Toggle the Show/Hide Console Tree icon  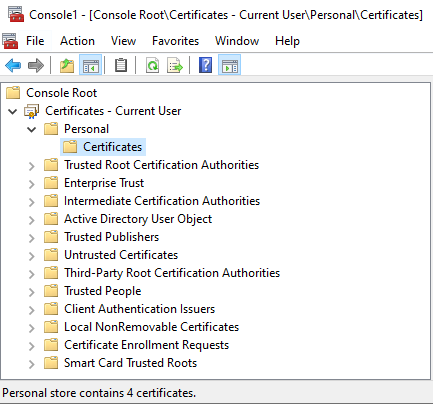(90, 65)
